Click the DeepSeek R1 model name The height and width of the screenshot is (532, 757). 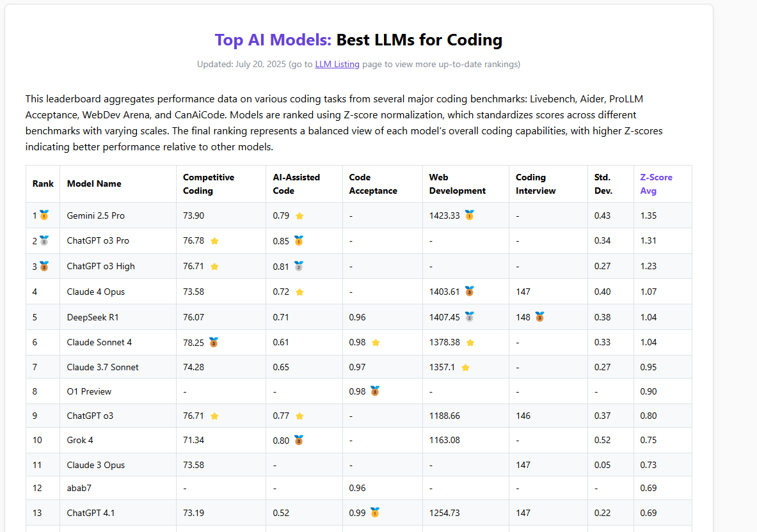(92, 317)
